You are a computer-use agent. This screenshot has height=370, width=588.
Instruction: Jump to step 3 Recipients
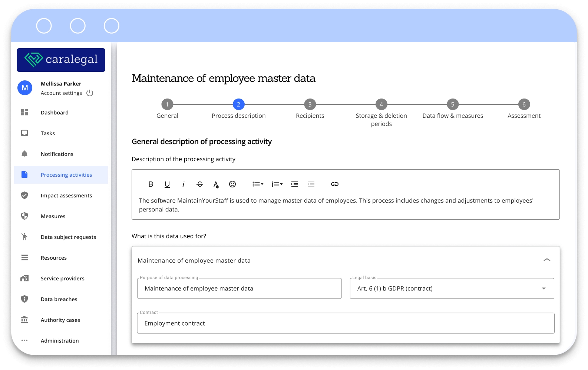coord(310,104)
